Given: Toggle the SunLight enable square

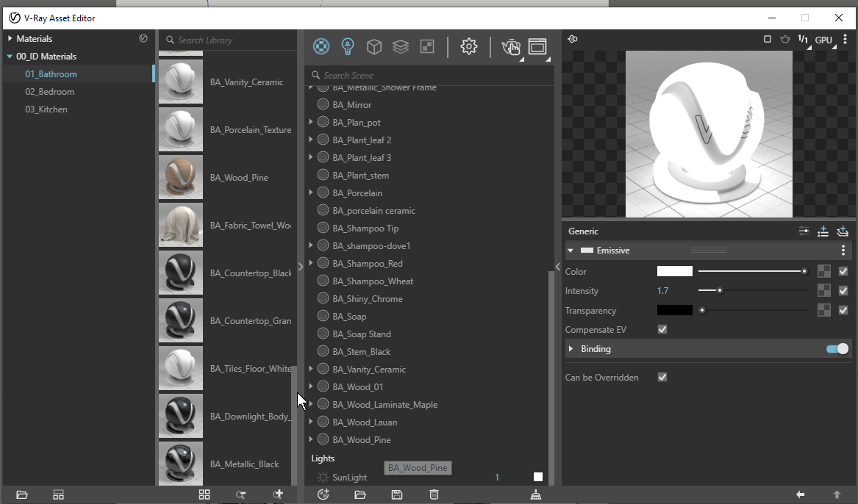Looking at the screenshot, I should pos(538,478).
